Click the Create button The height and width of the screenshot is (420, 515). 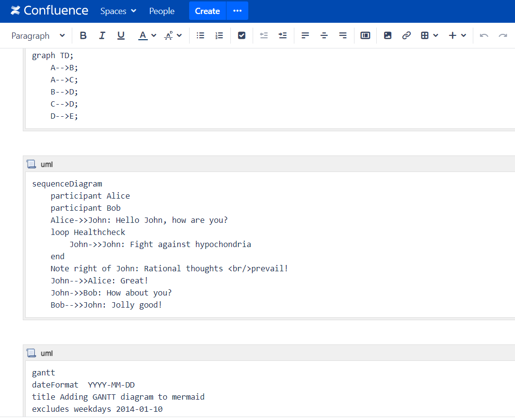point(207,11)
